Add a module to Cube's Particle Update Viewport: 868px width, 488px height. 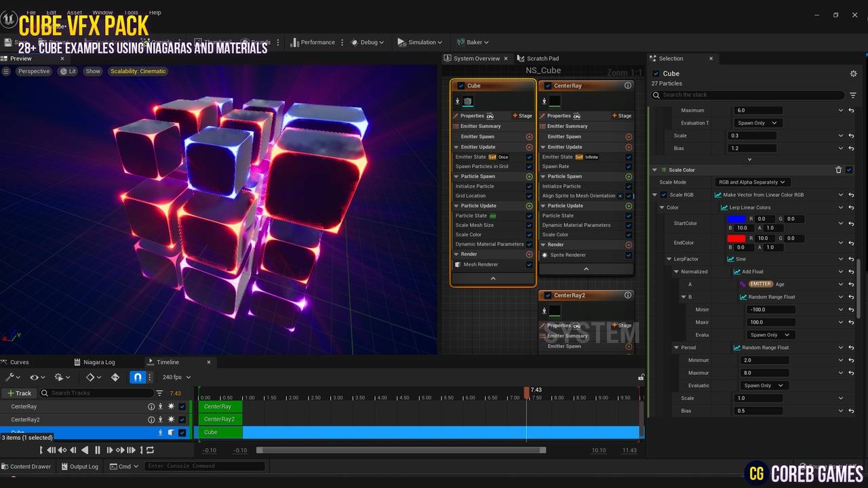coord(530,206)
